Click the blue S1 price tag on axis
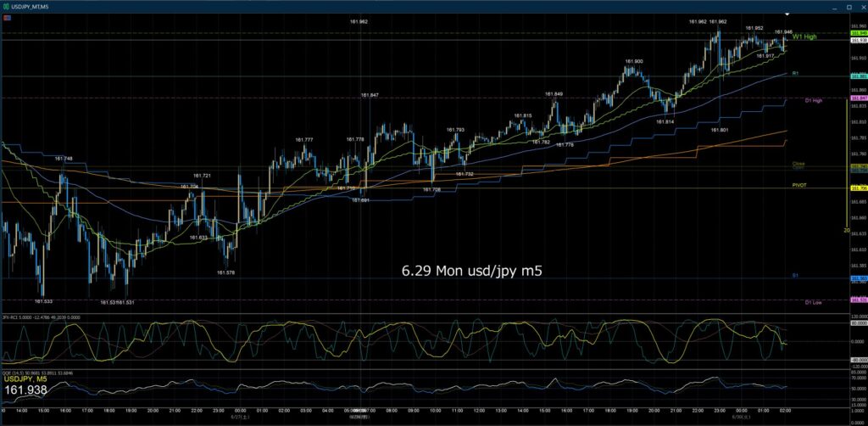 (x=858, y=278)
